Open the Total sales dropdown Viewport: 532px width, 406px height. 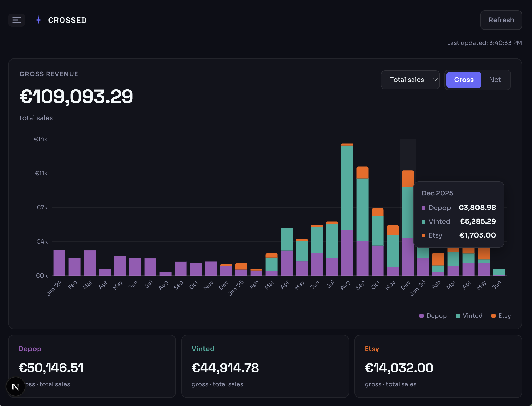coord(410,80)
